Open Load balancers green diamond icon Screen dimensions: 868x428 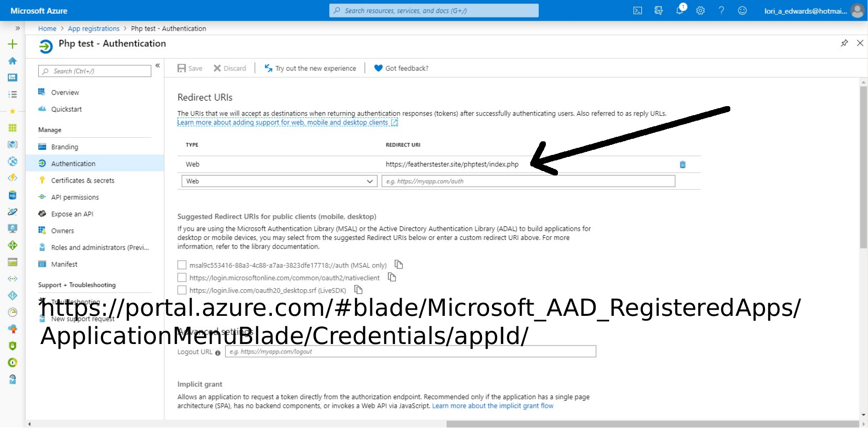pyautogui.click(x=13, y=245)
